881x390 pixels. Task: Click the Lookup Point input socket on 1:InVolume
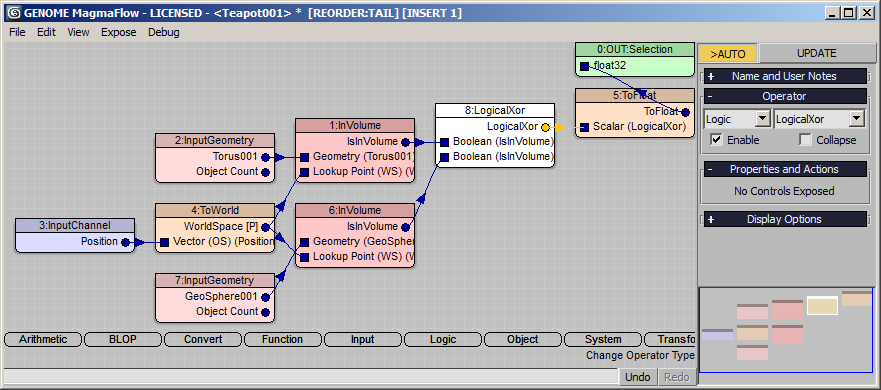point(304,172)
